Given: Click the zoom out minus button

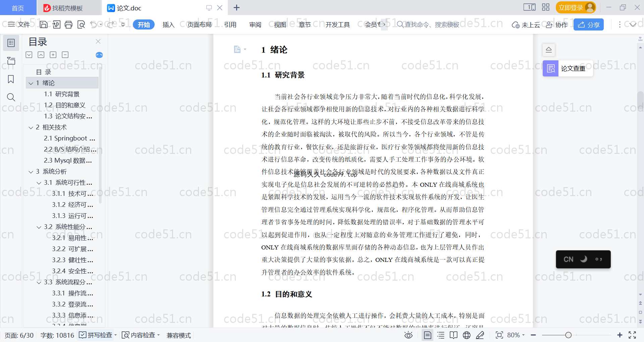Looking at the screenshot, I should (x=533, y=335).
